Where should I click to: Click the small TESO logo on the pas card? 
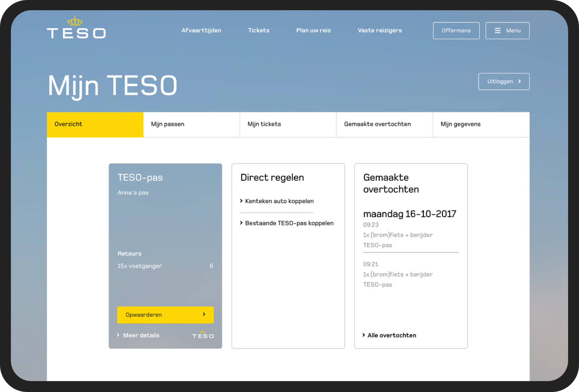pyautogui.click(x=203, y=335)
